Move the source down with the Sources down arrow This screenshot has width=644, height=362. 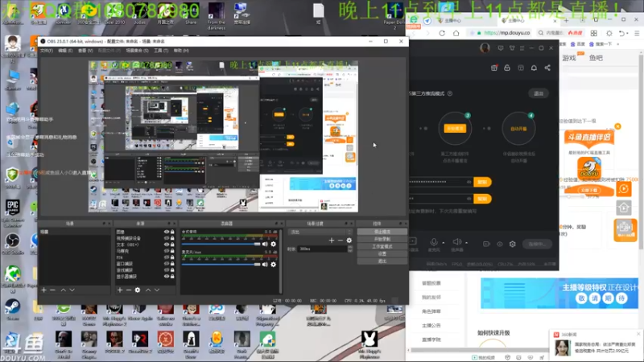pyautogui.click(x=157, y=290)
